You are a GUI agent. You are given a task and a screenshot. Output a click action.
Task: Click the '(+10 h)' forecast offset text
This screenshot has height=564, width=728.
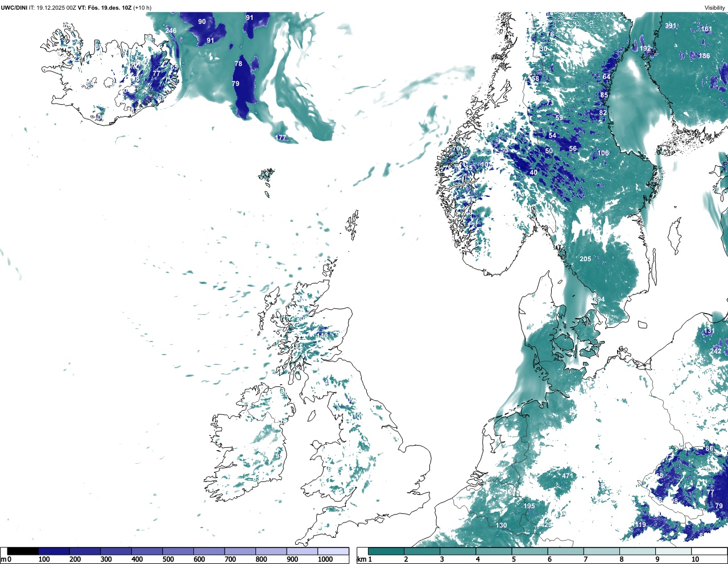tap(142, 7)
